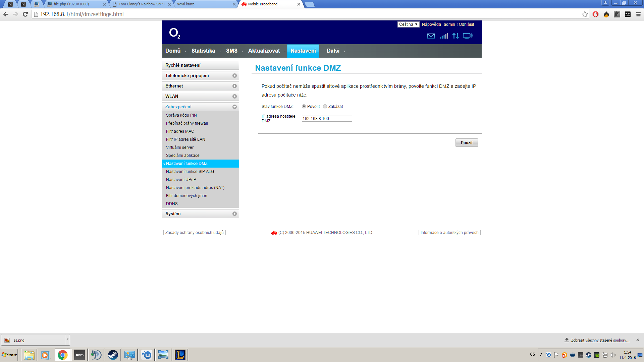This screenshot has width=644, height=362.
Task: Click the signal strength bars icon
Action: tap(444, 36)
